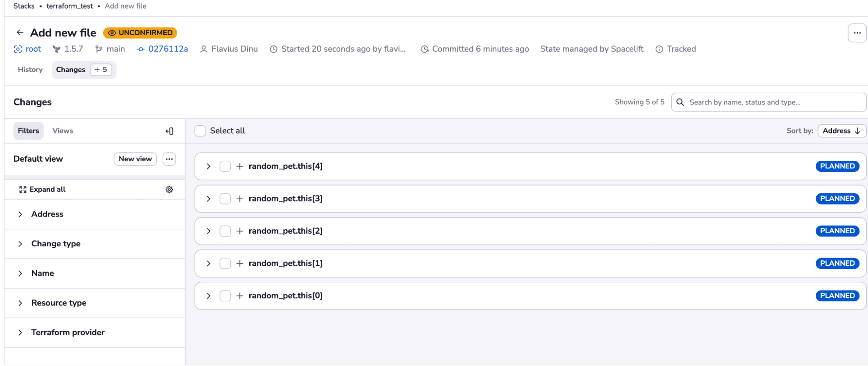Screen dimensions: 868x366
Task: Click the clock icon beside Started 20 seconds ago
Action: click(274, 49)
